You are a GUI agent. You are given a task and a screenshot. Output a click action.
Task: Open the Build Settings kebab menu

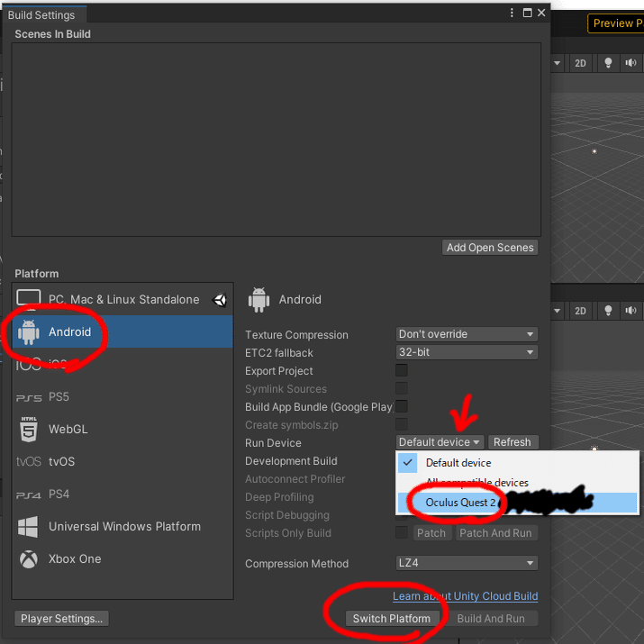512,13
